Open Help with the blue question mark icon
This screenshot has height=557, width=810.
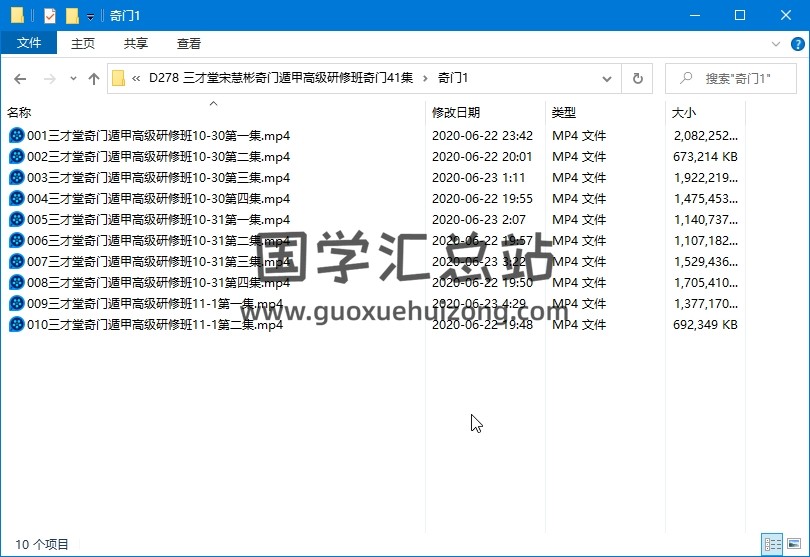coord(798,44)
